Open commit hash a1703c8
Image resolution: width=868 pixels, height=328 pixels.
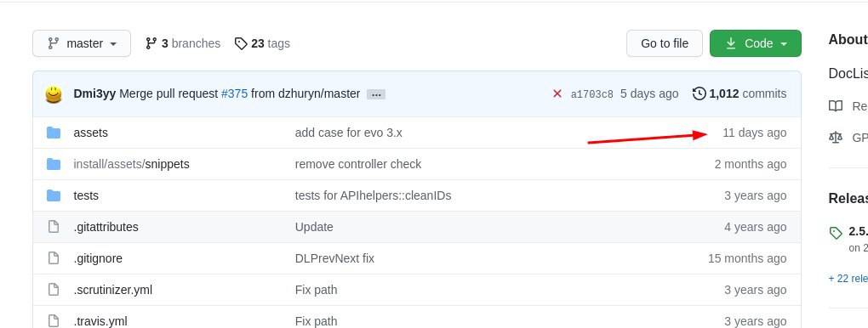[591, 94]
